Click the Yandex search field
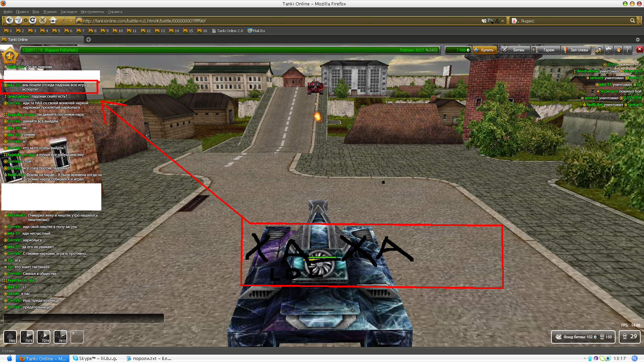Viewport: 644px width, 362px height. pos(574,21)
